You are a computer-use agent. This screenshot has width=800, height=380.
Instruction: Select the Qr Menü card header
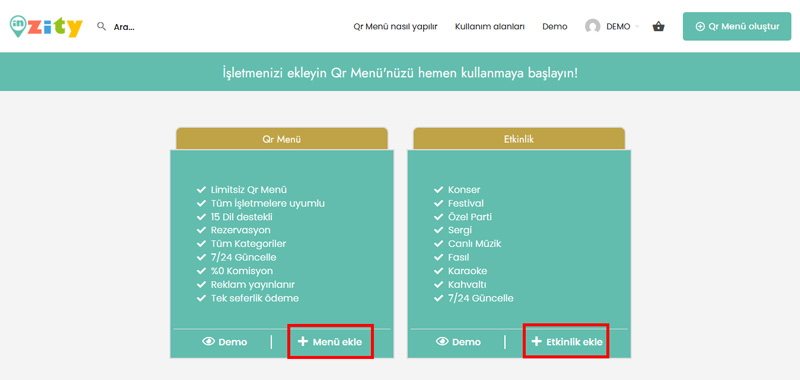point(282,138)
